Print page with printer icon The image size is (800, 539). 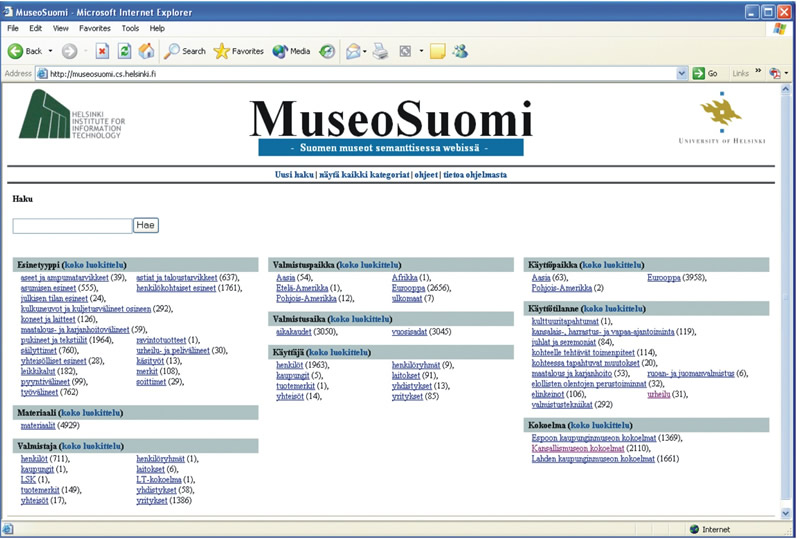point(380,51)
